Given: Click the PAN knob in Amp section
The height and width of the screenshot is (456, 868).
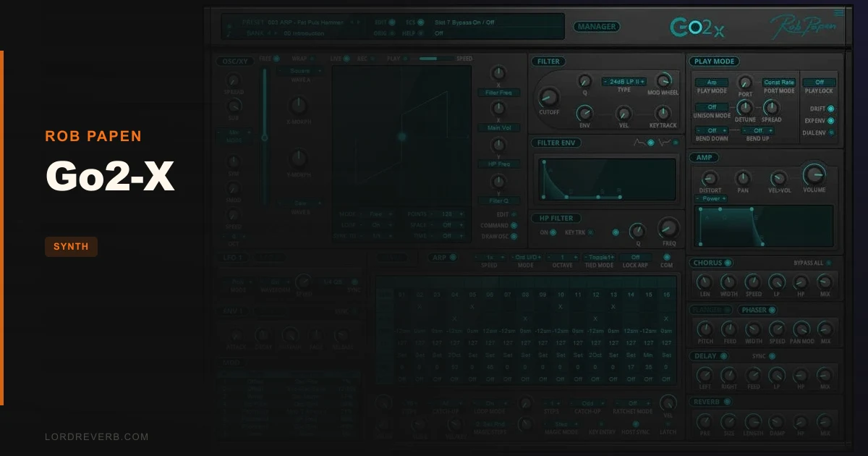Looking at the screenshot, I should (x=743, y=178).
